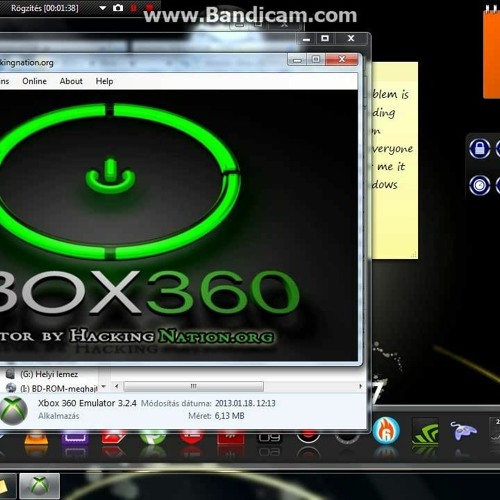Image resolution: width=500 pixels, height=500 pixels.
Task: Select (E:) BD-ROM-meghajt drive in Explorer tree
Action: point(59,388)
